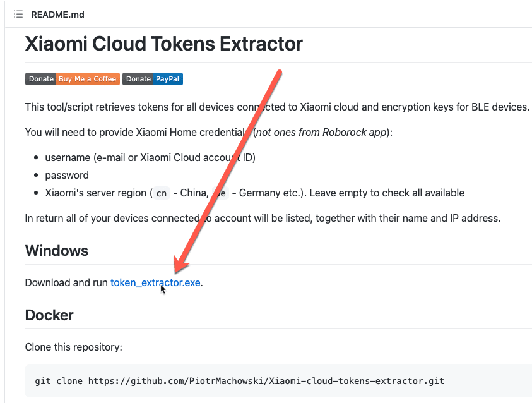Select the Windows section heading
The image size is (532, 403).
coord(56,251)
